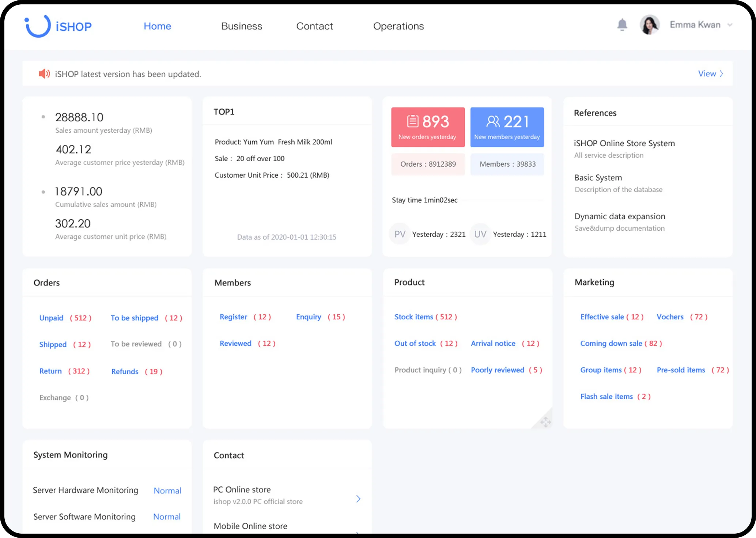Viewport: 756px width, 538px height.
Task: Click the new members people icon
Action: click(x=493, y=121)
